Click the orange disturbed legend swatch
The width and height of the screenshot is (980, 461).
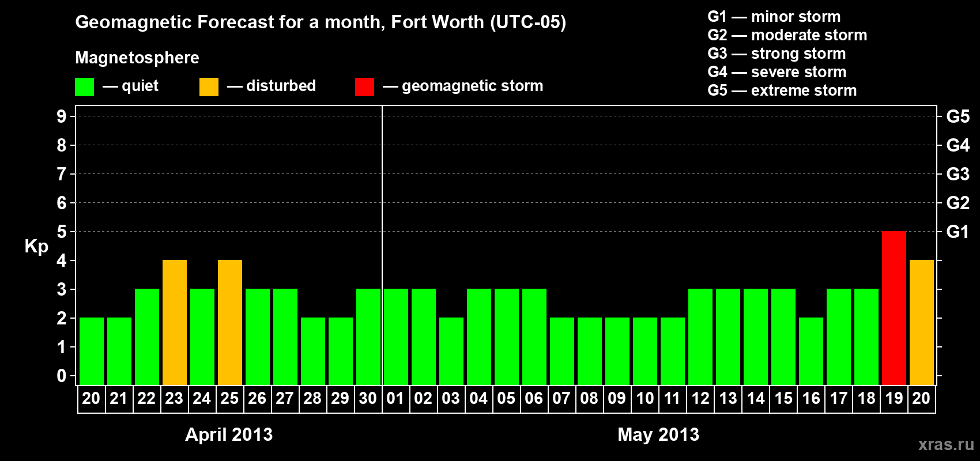tap(209, 87)
